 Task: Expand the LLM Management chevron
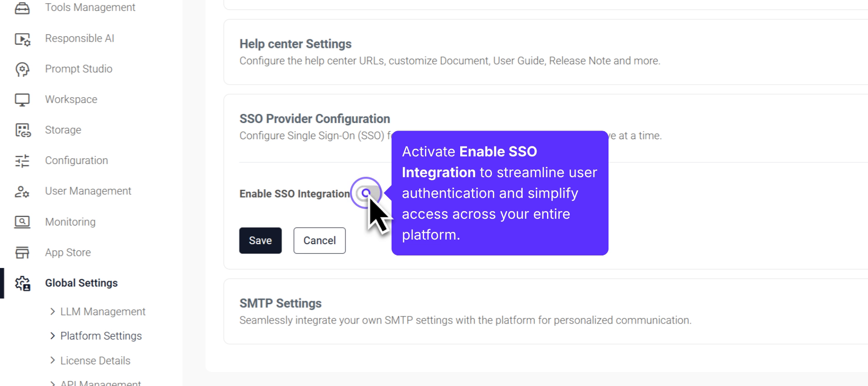coord(52,311)
